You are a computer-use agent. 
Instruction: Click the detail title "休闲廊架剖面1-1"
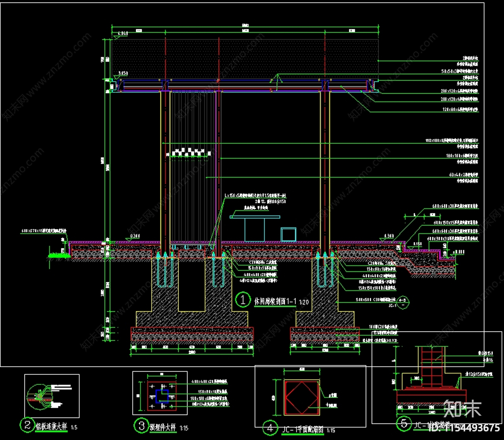point(275,301)
